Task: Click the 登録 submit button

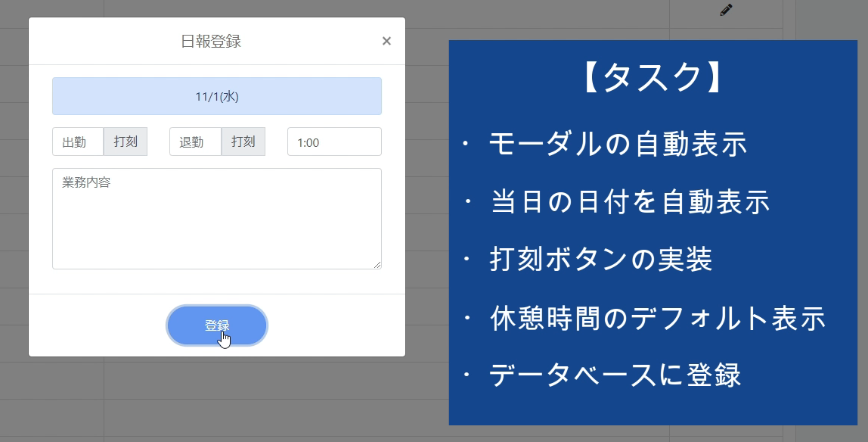Action: click(x=217, y=325)
